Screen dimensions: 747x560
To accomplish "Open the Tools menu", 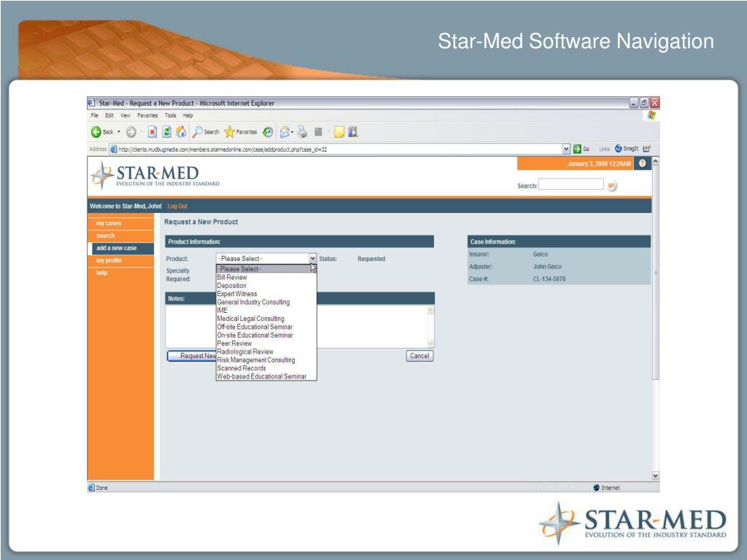I will coord(170,115).
